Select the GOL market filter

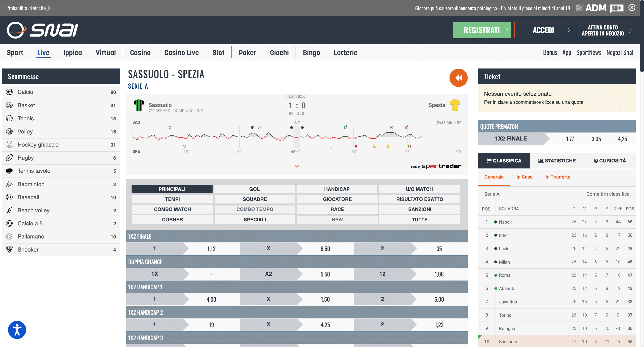(x=254, y=189)
